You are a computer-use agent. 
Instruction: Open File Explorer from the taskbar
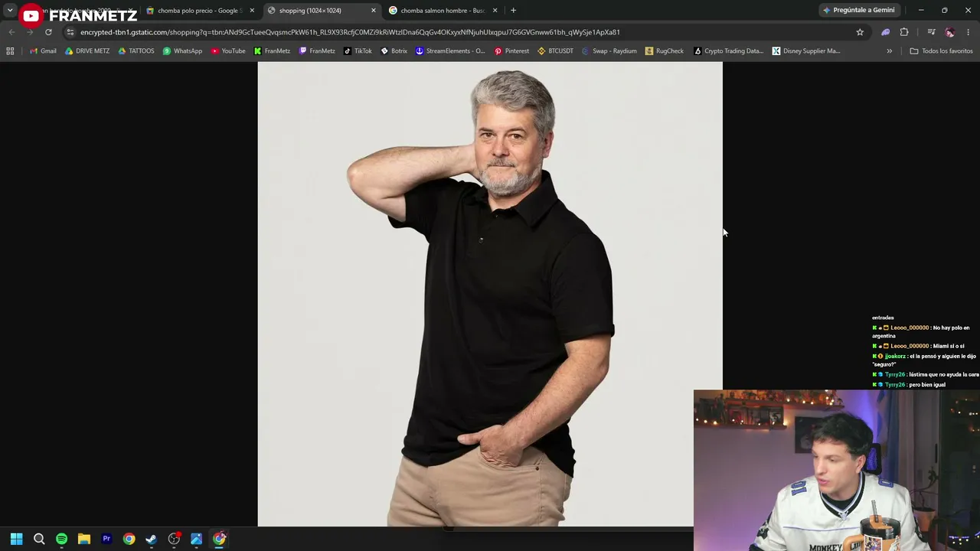[84, 539]
